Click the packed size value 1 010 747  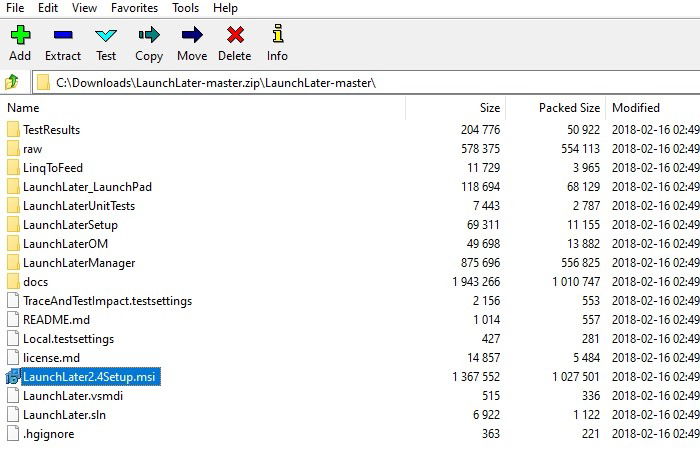pos(576,282)
